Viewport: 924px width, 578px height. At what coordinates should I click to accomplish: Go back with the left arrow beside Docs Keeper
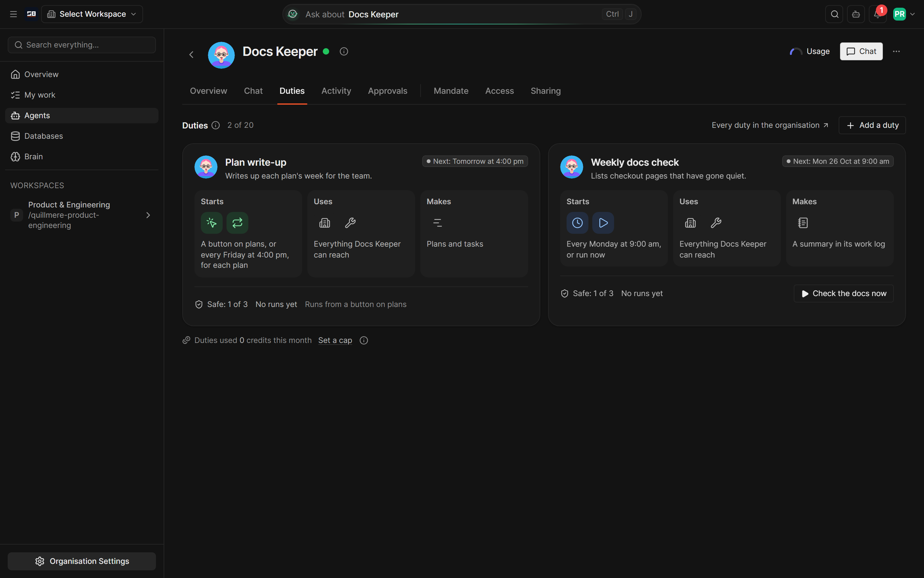click(191, 55)
